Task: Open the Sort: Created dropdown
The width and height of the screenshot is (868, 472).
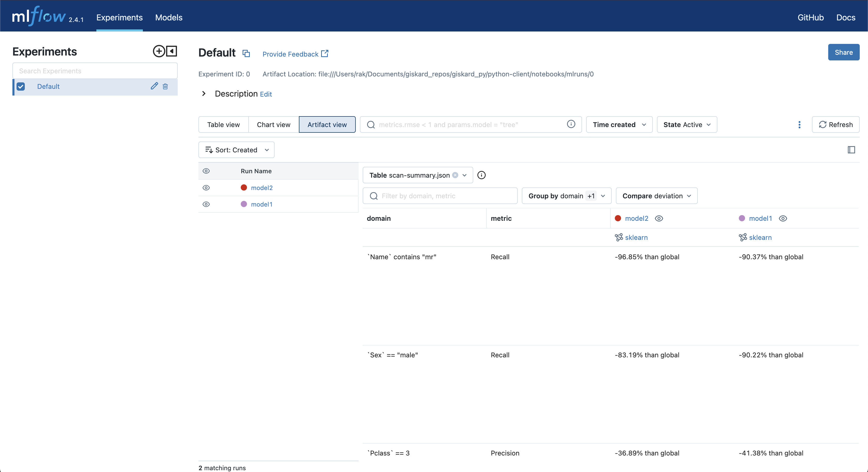Action: pos(237,150)
